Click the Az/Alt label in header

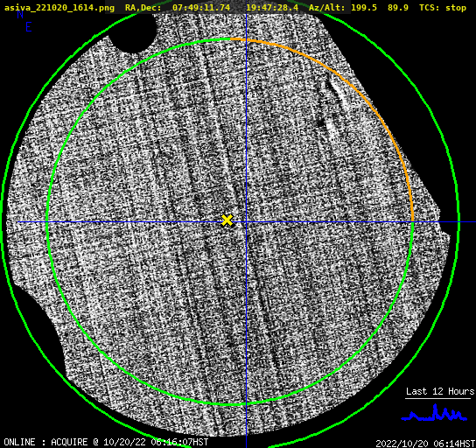[327, 7]
